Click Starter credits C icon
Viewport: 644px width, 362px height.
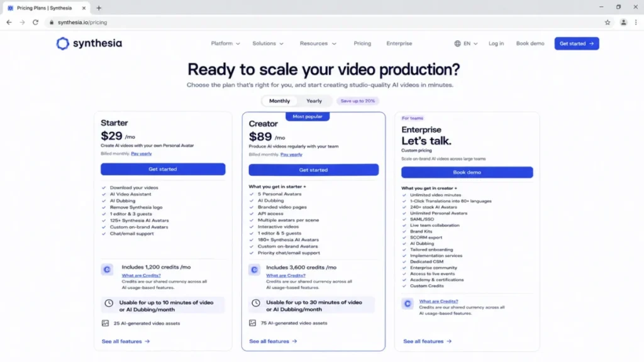point(107,270)
